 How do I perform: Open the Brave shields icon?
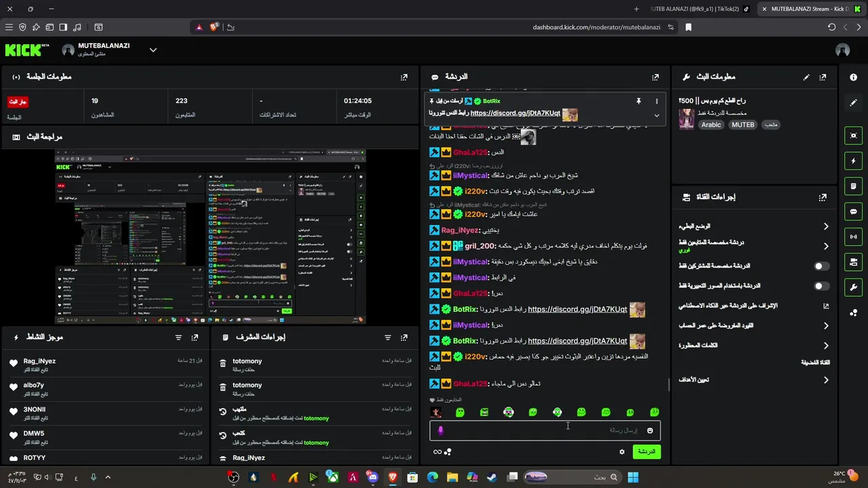[214, 27]
